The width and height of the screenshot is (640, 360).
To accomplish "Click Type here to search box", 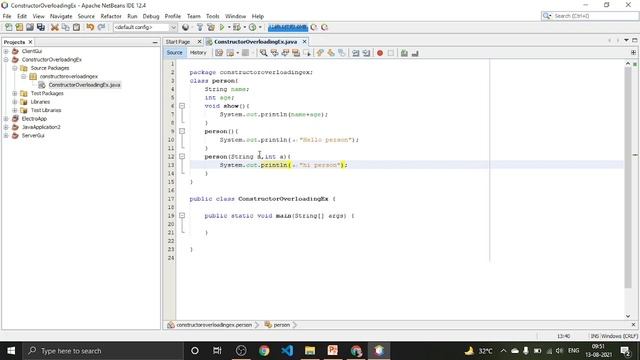I will point(103,351).
